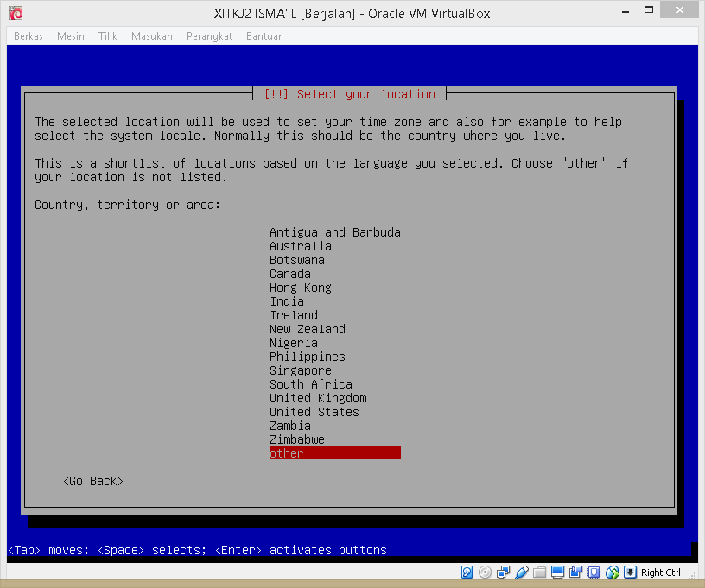
Task: Select Nigeria in the country list
Action: [x=335, y=343]
